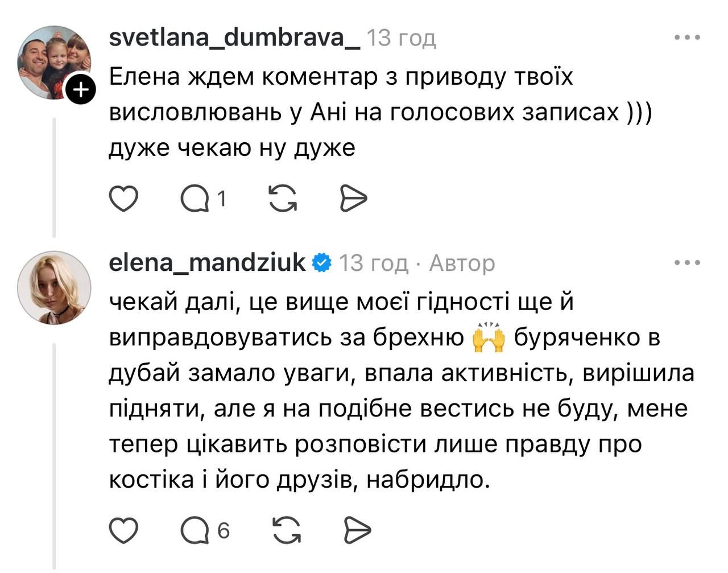Click the 13 год timestamp on svetlana's comment
The image size is (728, 573).
402,38
